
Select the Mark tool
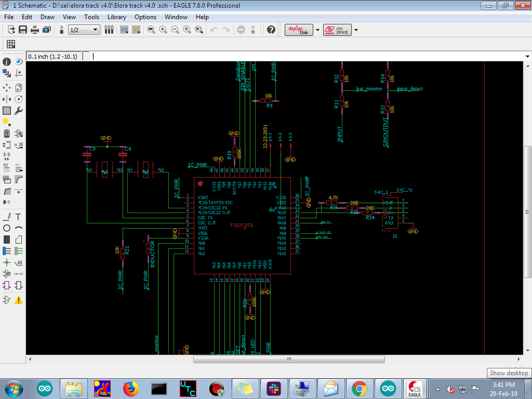pyautogui.click(x=19, y=74)
